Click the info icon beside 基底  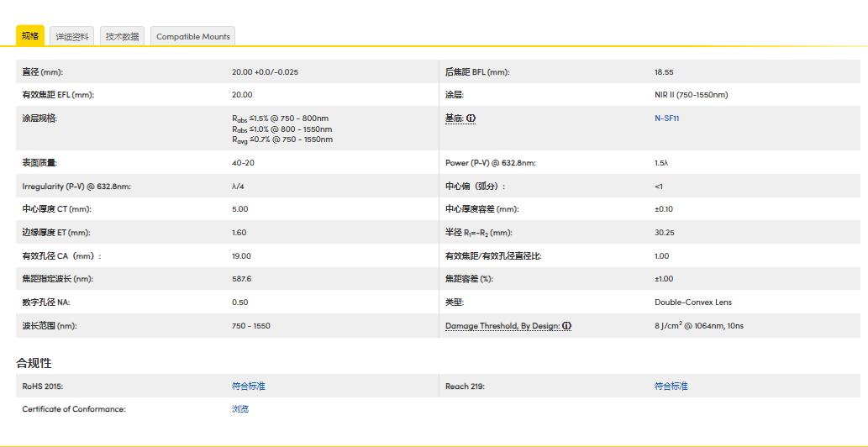471,118
